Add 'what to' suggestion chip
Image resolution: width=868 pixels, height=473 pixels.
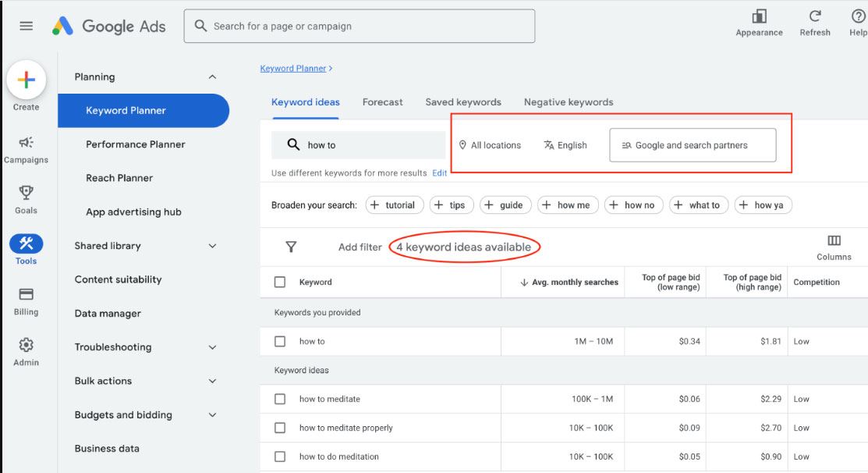[699, 205]
